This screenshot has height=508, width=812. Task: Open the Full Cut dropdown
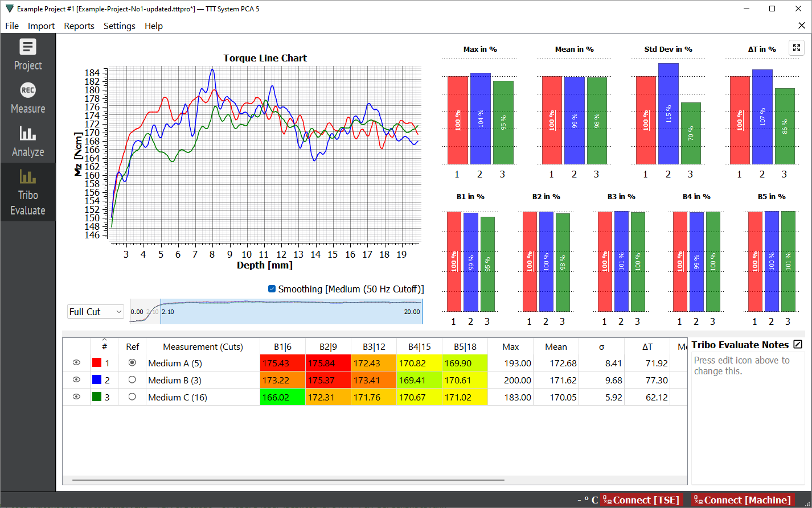tap(95, 312)
